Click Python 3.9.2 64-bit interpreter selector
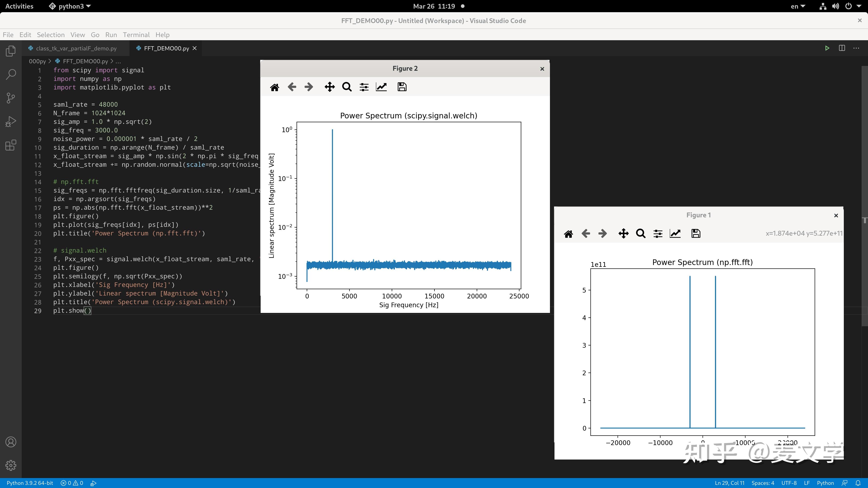 30,483
